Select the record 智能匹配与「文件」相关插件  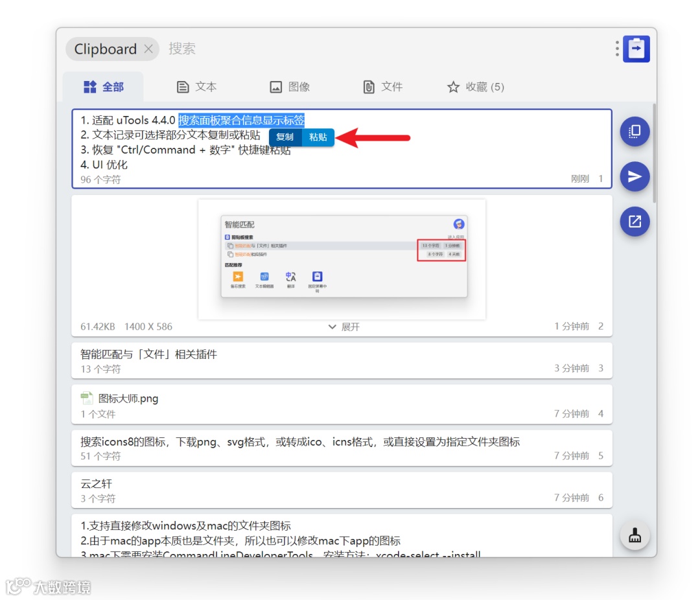point(342,361)
